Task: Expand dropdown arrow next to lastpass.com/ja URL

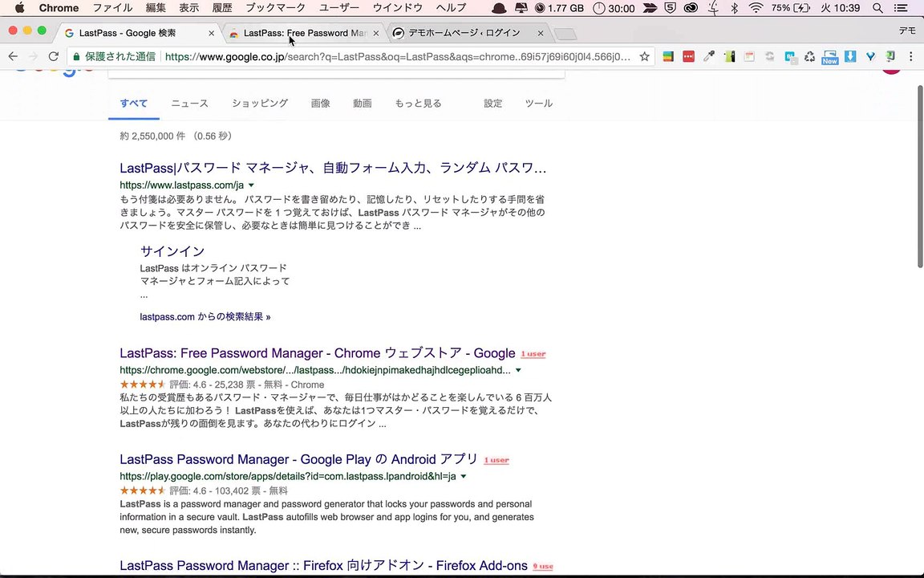Action: point(251,185)
